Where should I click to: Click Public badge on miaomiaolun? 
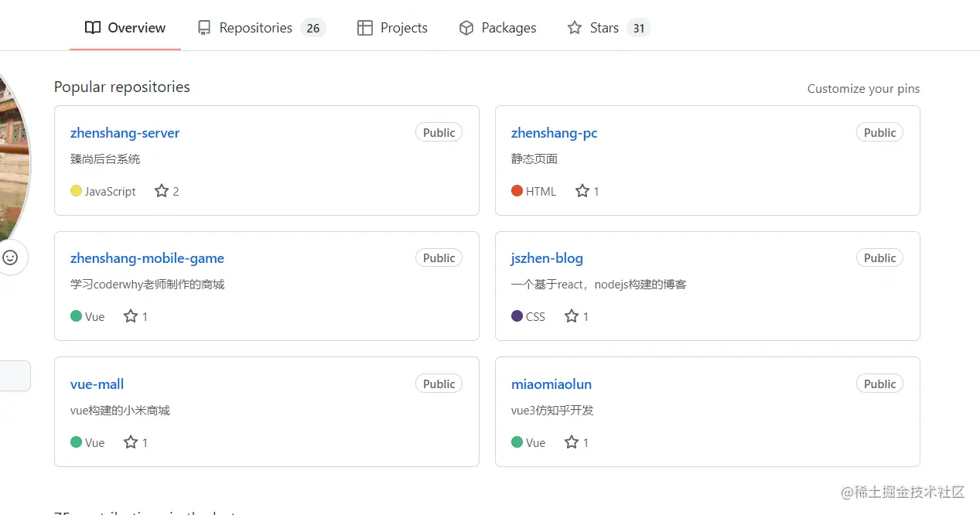pos(880,384)
